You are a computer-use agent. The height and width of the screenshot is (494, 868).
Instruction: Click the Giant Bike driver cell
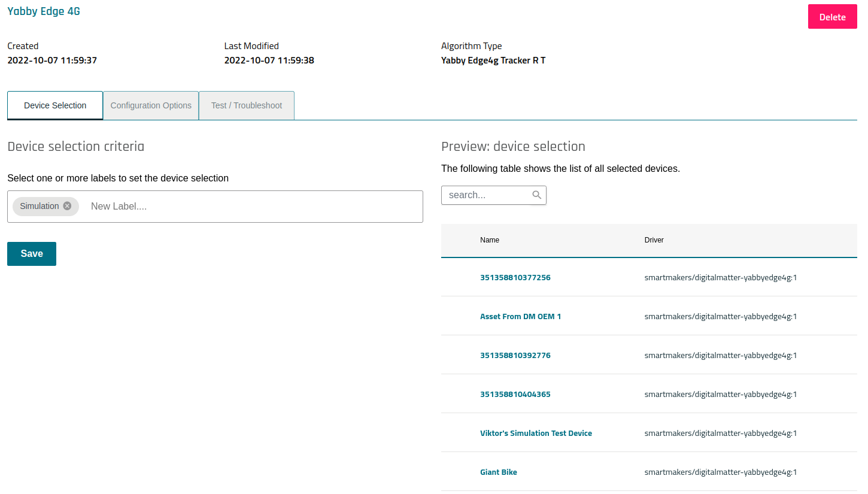point(720,472)
